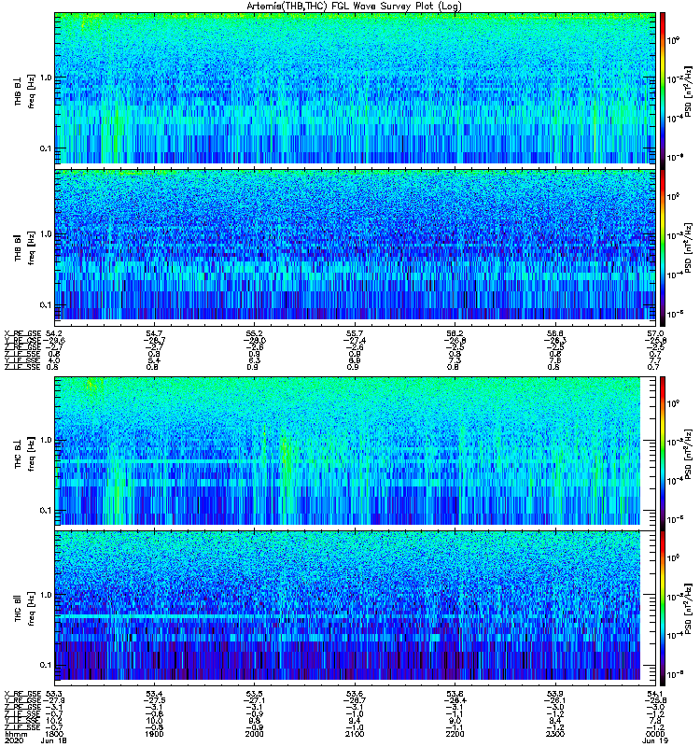The image size is (700, 747).
Task: Click the '0.1' frequency tick of the top THB panel
Action: pyautogui.click(x=46, y=148)
